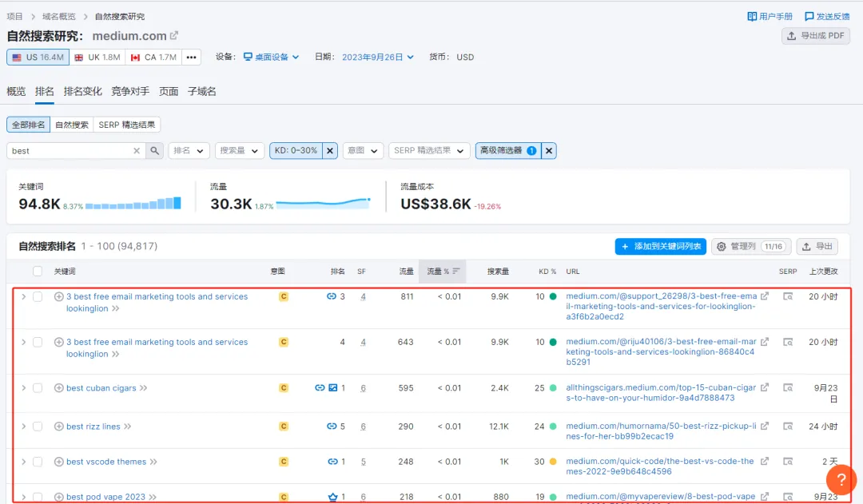Expand the 'best vscode themes' row
Screen dimensions: 863x504
[x=24, y=462]
